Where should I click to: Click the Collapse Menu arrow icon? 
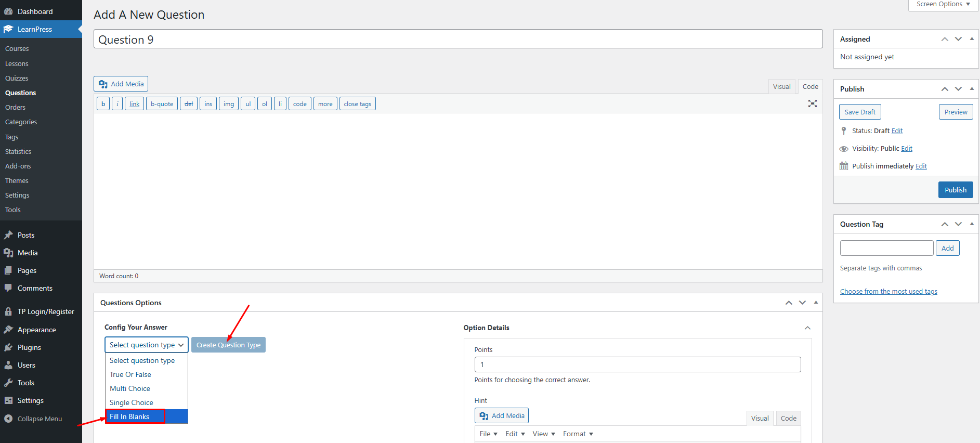(8, 419)
